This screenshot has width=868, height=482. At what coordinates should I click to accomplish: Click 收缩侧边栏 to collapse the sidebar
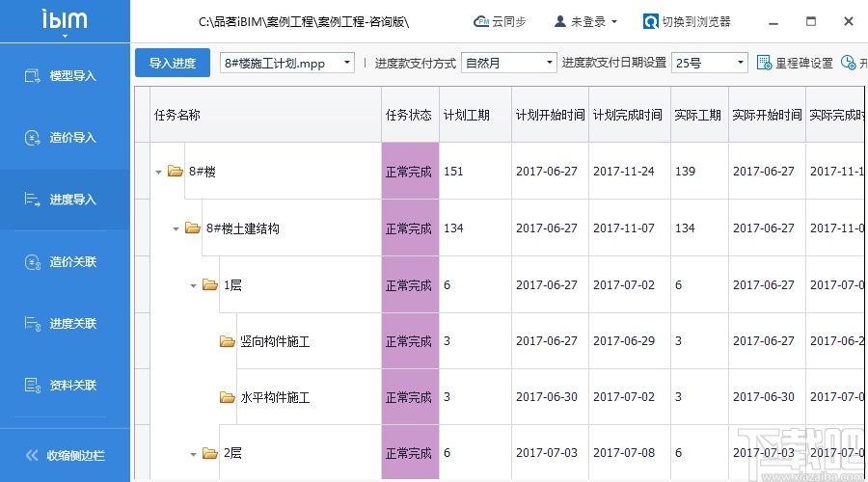pyautogui.click(x=65, y=455)
